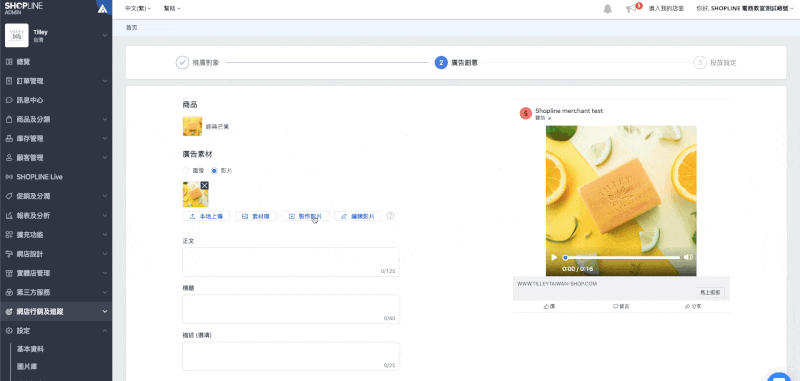Click the 報表及分析 chart icon
The height and width of the screenshot is (381, 800).
coord(9,216)
